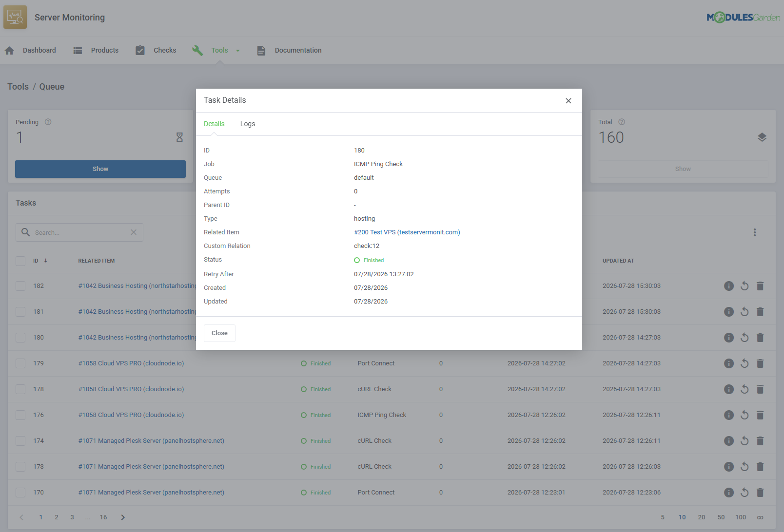Check the box for task 174
This screenshot has width=784, height=532.
20,441
